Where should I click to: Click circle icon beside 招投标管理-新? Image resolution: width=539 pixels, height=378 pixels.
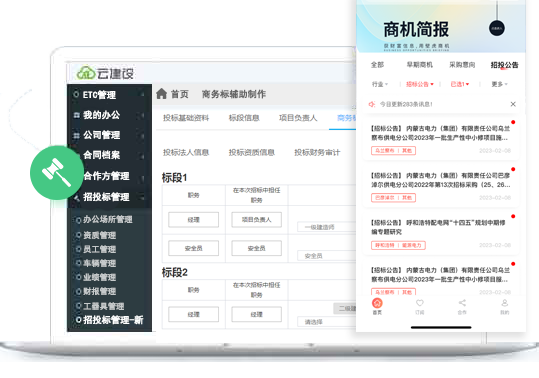(78, 320)
